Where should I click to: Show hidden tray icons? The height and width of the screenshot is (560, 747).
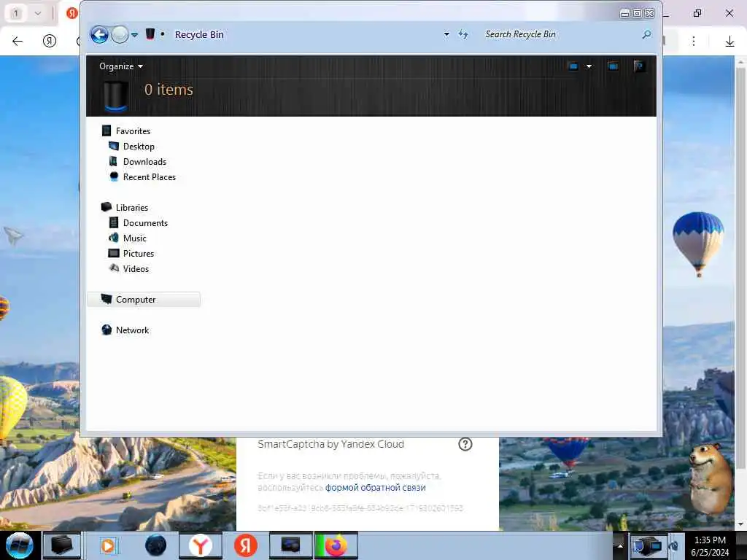tap(620, 546)
